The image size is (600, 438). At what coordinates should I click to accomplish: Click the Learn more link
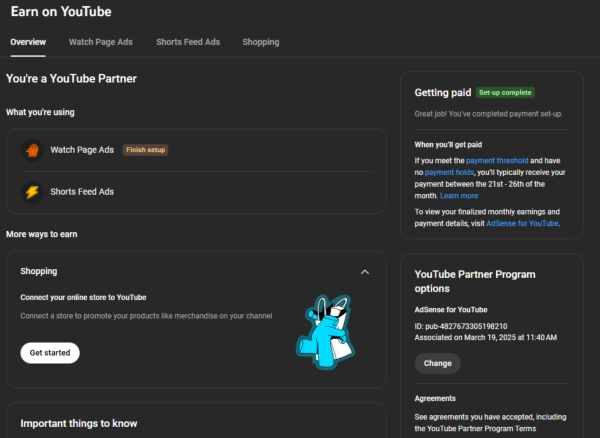tap(459, 196)
